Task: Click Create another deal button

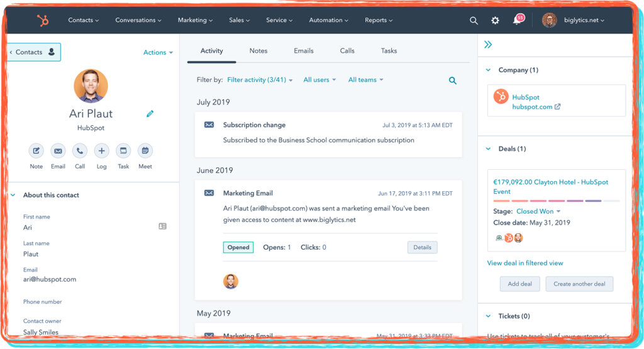Action: click(x=579, y=284)
